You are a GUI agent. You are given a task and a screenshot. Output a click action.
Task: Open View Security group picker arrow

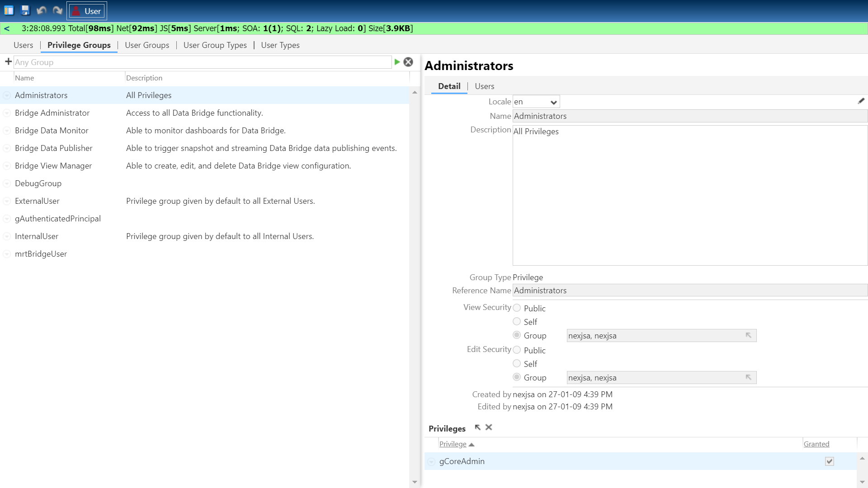click(x=748, y=335)
